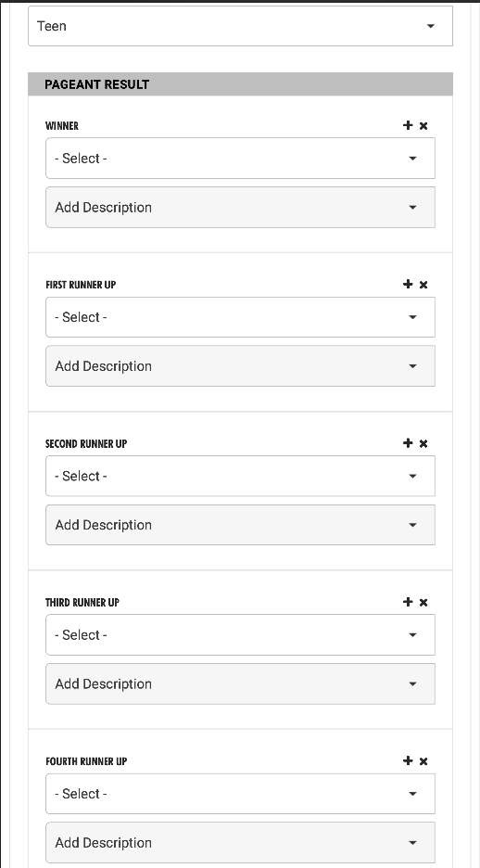Screen dimensions: 480x868
Task: Click the plus icon beside Winner
Action: point(408,125)
